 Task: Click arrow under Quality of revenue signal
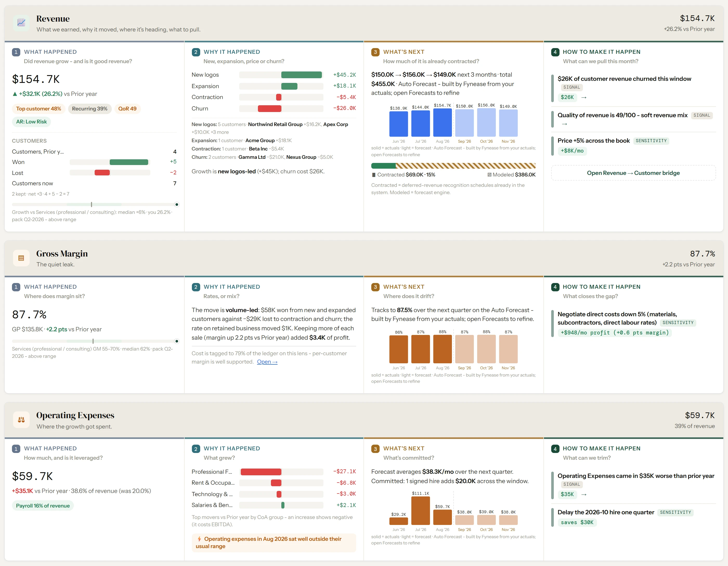pyautogui.click(x=564, y=124)
